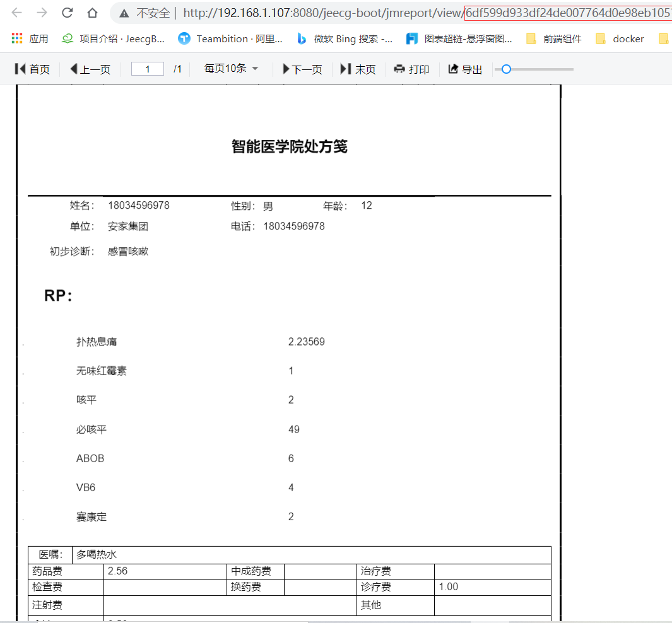Image resolution: width=672 pixels, height=623 pixels.
Task: Click the name value 18034596978
Action: (139, 206)
